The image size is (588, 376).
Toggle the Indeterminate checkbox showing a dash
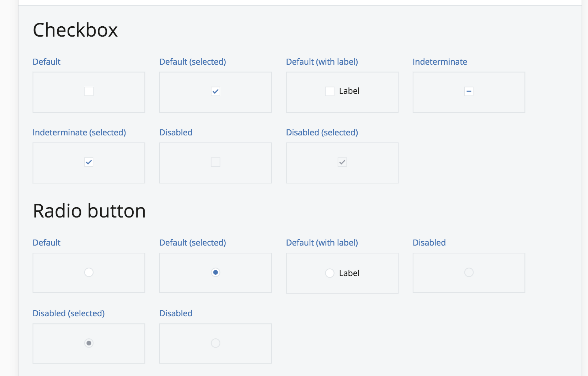[469, 91]
